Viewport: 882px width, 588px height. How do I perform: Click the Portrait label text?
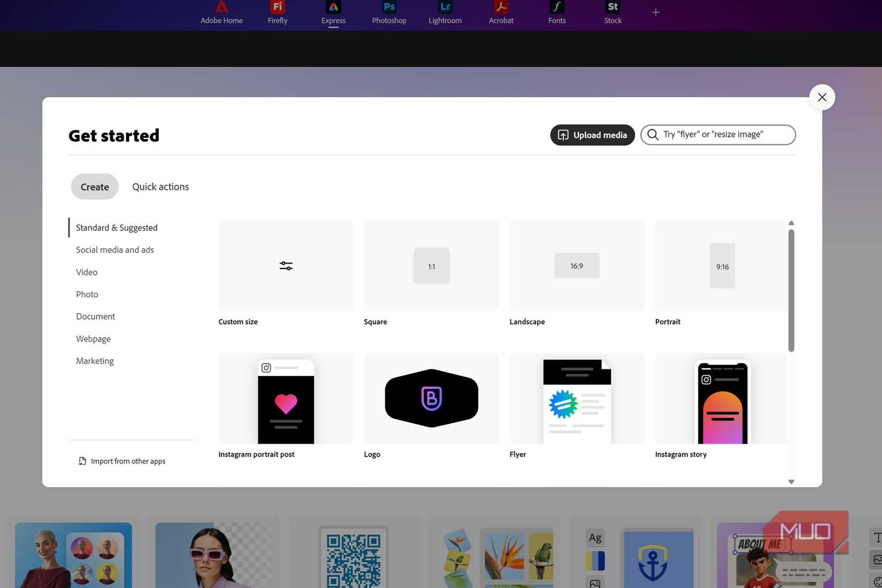668,322
